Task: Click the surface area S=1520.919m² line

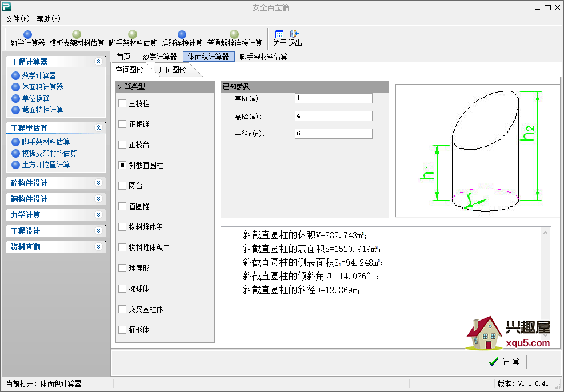Action: 311,249
